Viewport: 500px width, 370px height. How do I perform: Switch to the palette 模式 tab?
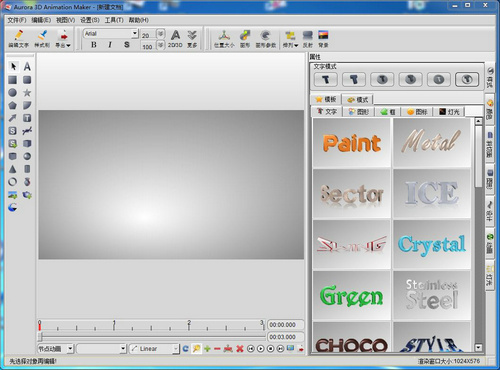coord(358,100)
